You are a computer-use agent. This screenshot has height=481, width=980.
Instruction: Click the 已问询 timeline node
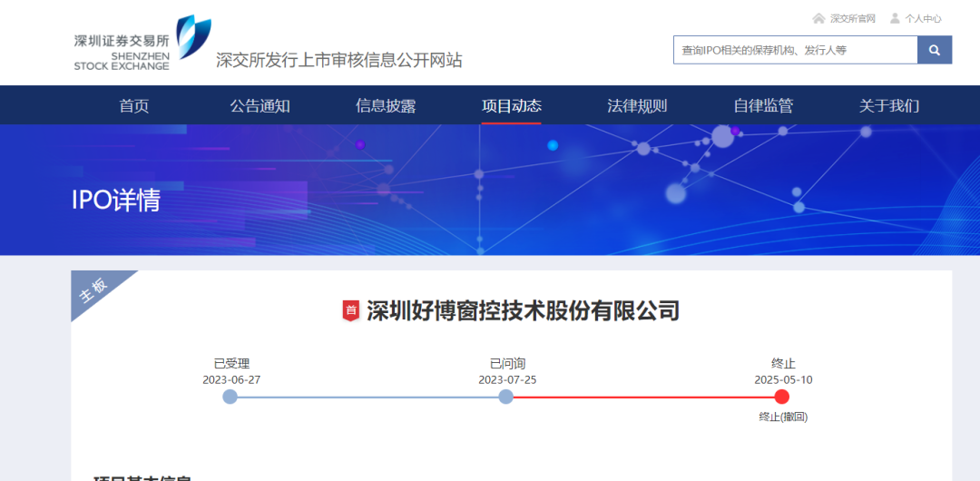point(505,397)
